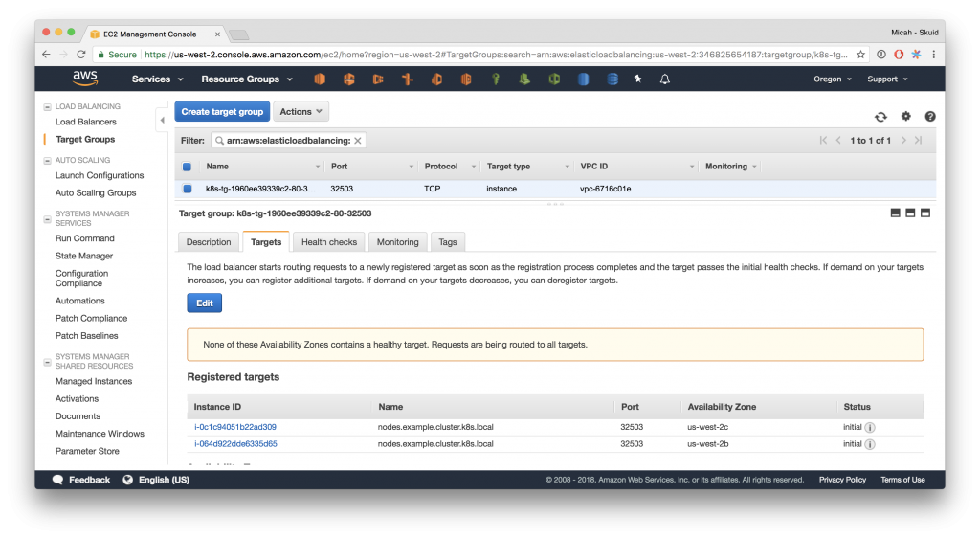Clear the filter with the X icon
The width and height of the screenshot is (980, 539).
coord(358,141)
